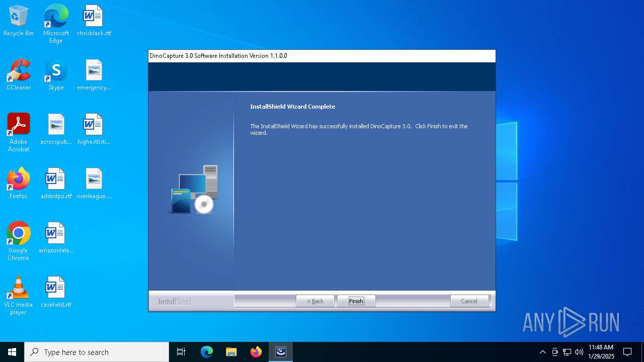Screen dimensions: 644x362
Task: Select riverleague image file on desktop
Action: coord(94,184)
